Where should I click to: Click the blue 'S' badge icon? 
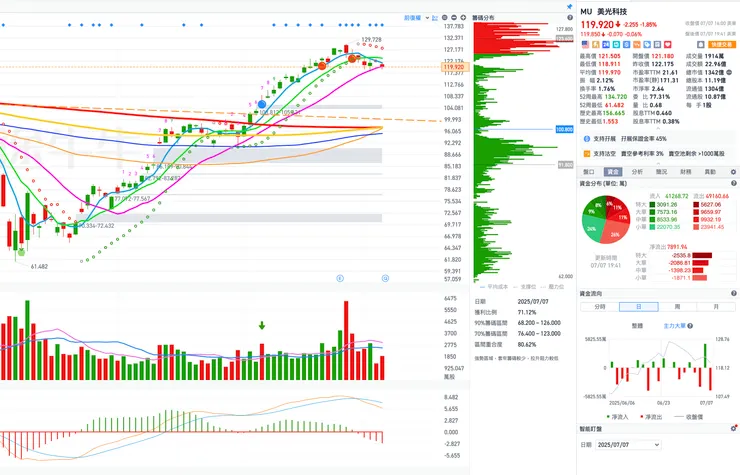click(626, 44)
